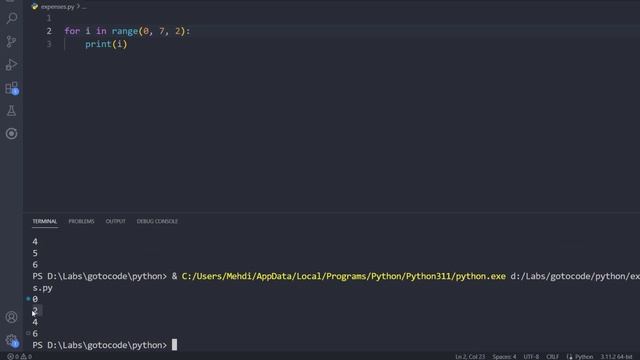Click the UTF-8 encoding status
Image resolution: width=640 pixels, height=360 pixels.
click(x=531, y=357)
